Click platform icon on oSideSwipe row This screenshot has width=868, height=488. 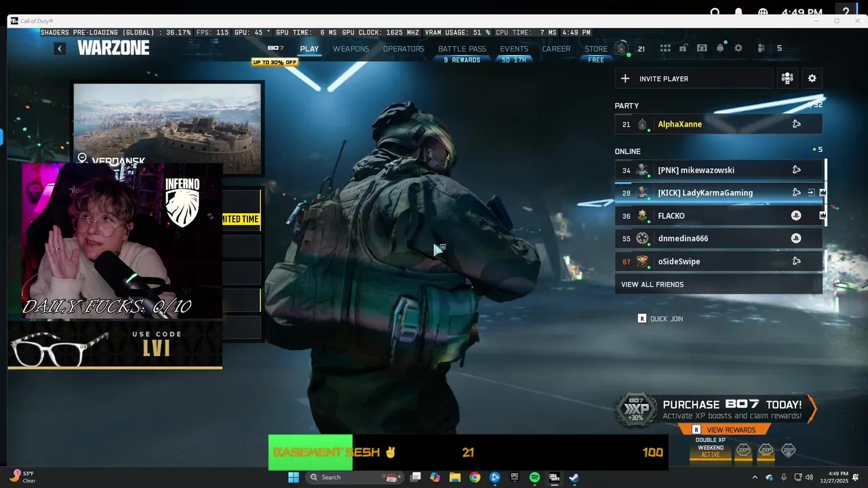pyautogui.click(x=797, y=262)
